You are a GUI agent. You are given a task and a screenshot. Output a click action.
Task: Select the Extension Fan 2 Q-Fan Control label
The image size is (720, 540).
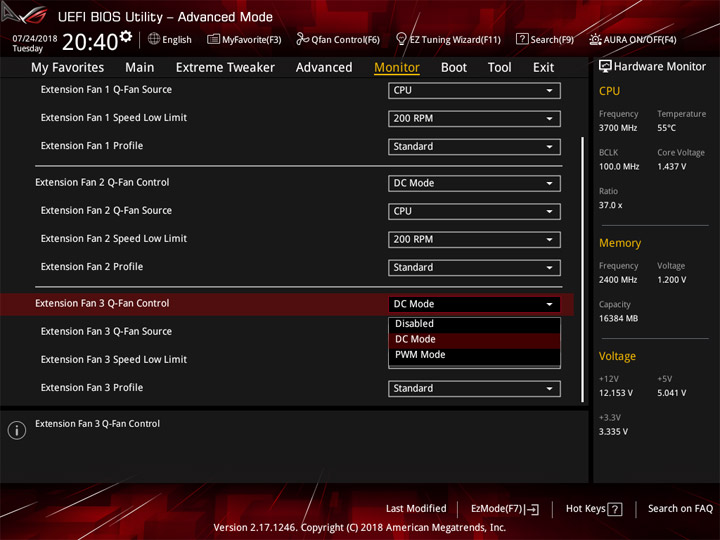(102, 182)
